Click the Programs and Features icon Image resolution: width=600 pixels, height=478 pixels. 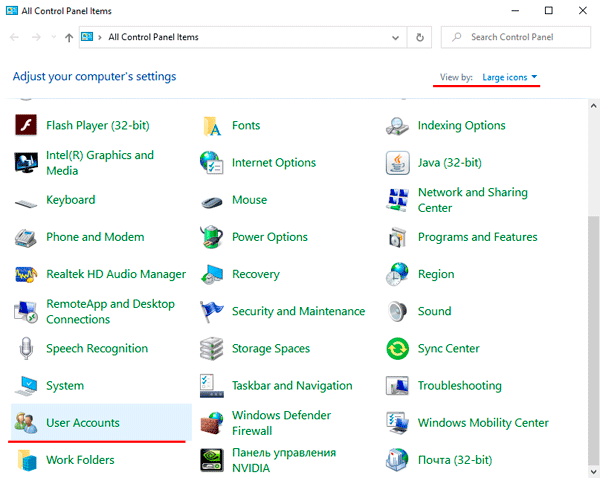(398, 237)
